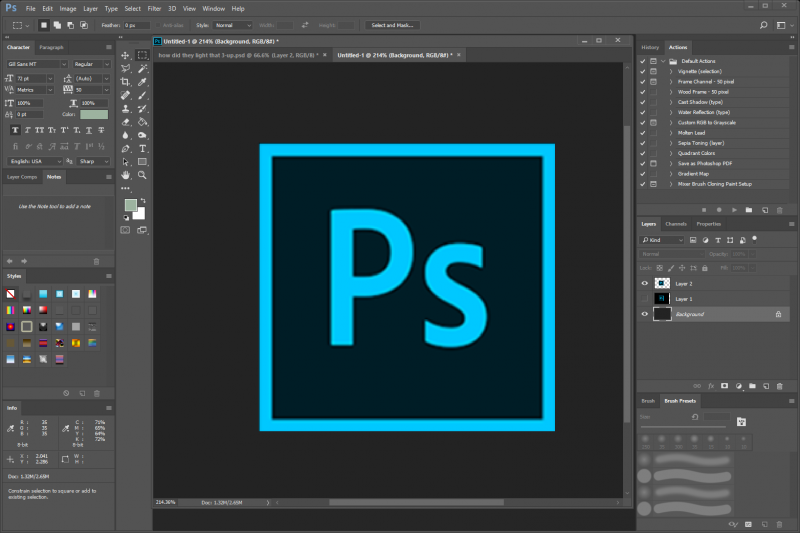The height and width of the screenshot is (533, 800).
Task: Open the Filter menu
Action: pos(154,8)
